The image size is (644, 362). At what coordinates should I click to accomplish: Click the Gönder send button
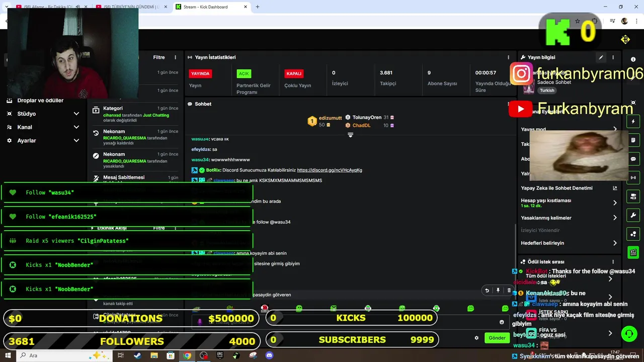[x=497, y=338]
